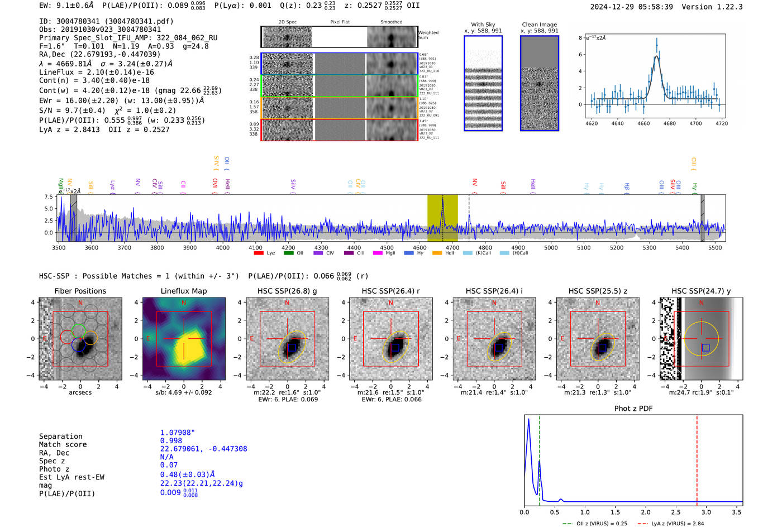The image size is (782, 532).
Task: Select the green-bordered 2D spectrum row
Action: coord(339,85)
